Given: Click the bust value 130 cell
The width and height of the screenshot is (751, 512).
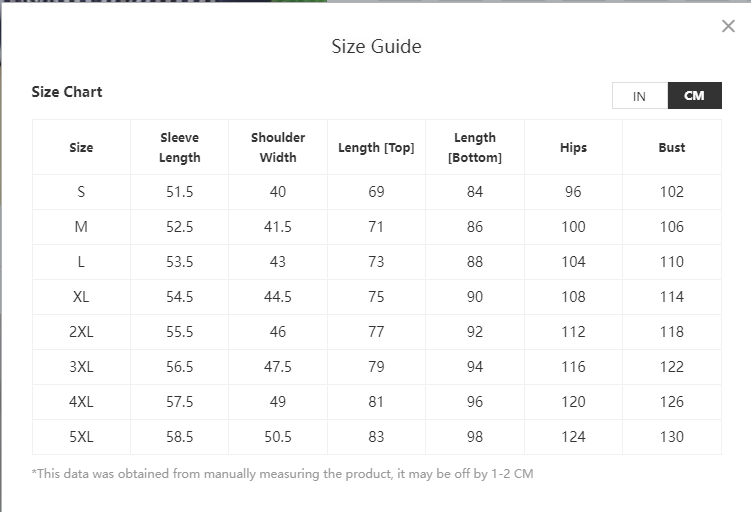Looking at the screenshot, I should click(x=672, y=437).
